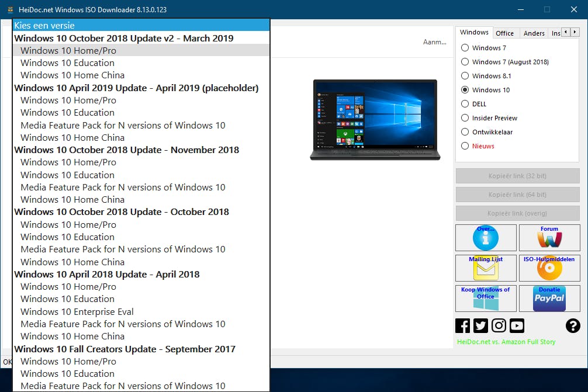Choose Home/Pro under April 2018 Update

(141, 287)
